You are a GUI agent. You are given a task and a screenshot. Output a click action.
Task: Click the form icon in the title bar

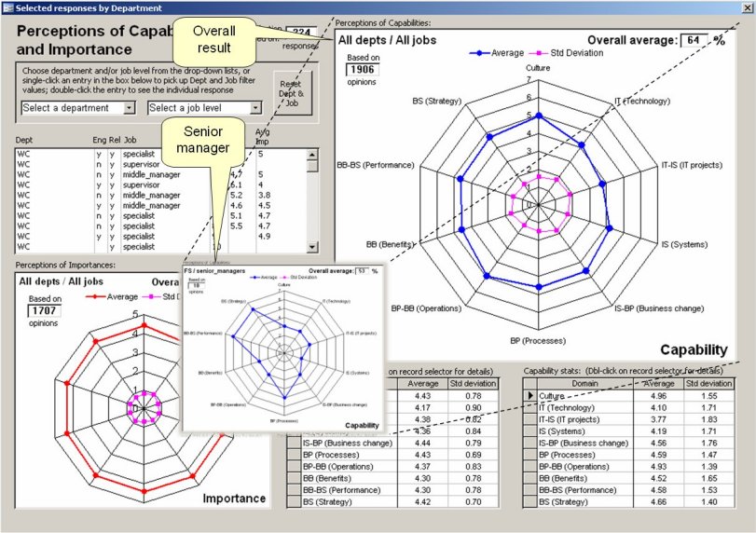click(x=8, y=7)
